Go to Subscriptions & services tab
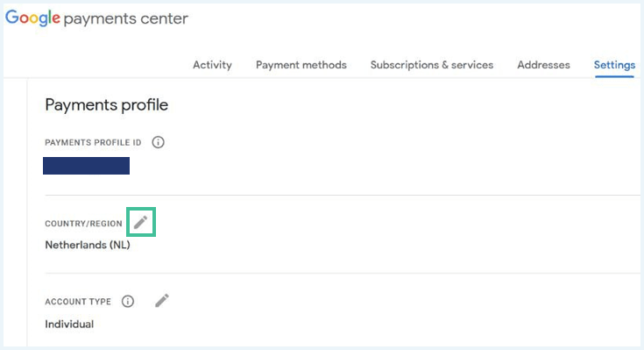This screenshot has height=350, width=644. 432,65
